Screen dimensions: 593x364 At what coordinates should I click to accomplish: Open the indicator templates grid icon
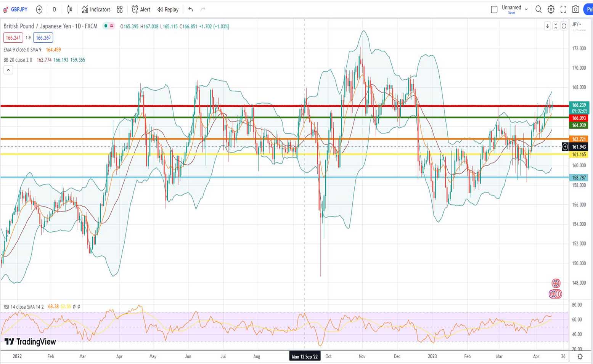(120, 10)
